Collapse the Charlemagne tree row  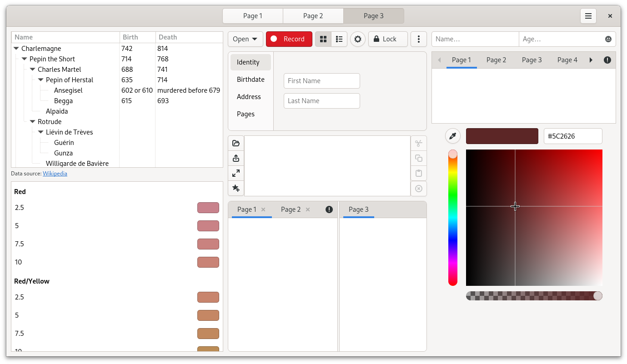(x=16, y=49)
